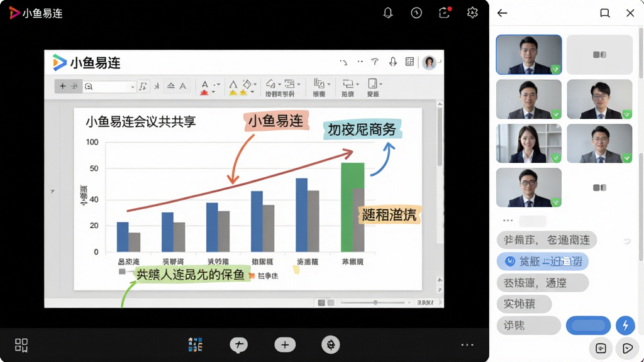Select the participant thumbnail with blue border
Viewport: 644px width, 362px height.
tap(528, 55)
